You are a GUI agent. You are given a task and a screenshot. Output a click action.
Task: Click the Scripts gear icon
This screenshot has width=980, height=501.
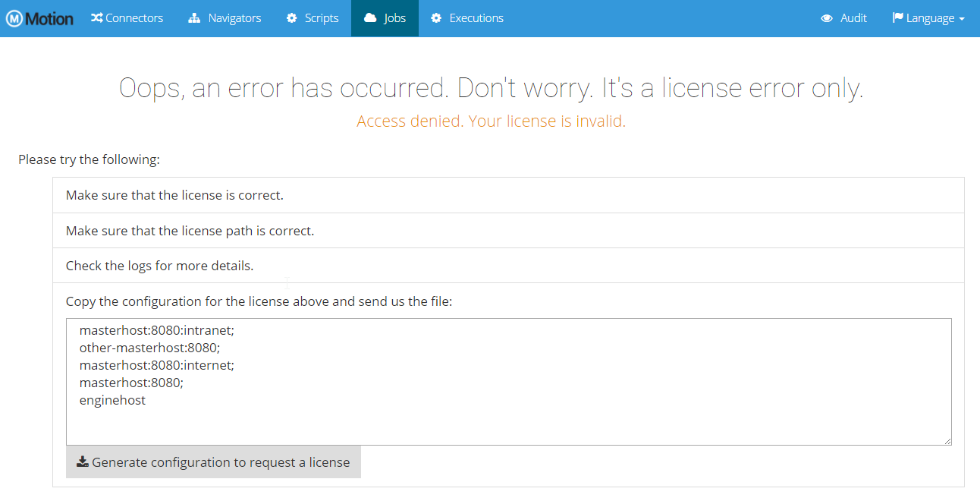pos(292,18)
